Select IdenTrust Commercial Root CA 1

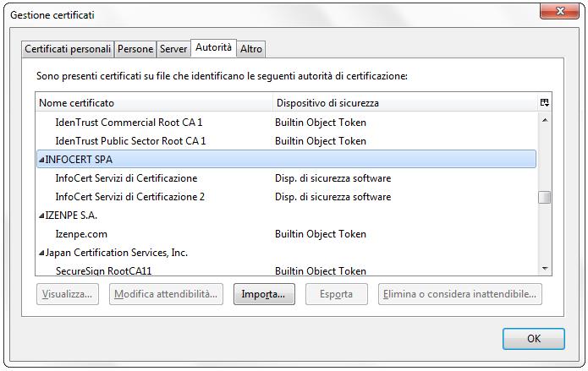coord(129,123)
